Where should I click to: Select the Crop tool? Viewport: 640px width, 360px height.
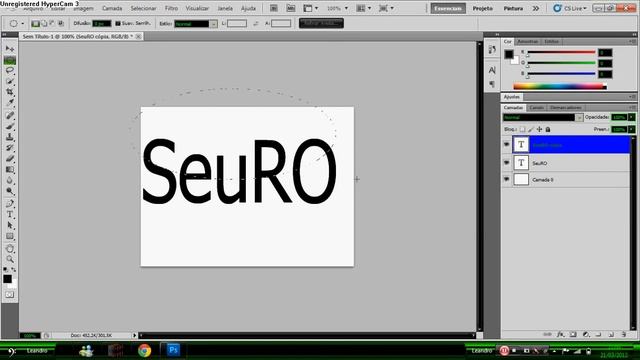pos(10,92)
